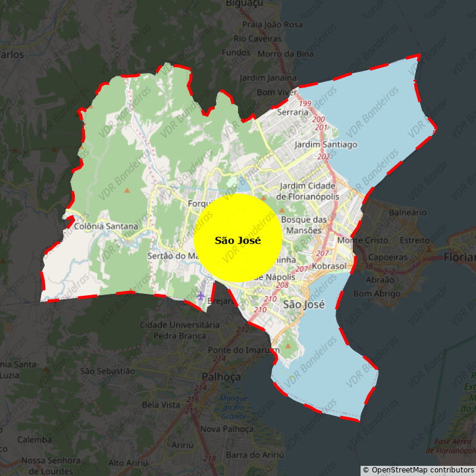Click the 218 route shield near Barra do Aririú
The width and height of the screenshot is (476, 476).
[209, 459]
